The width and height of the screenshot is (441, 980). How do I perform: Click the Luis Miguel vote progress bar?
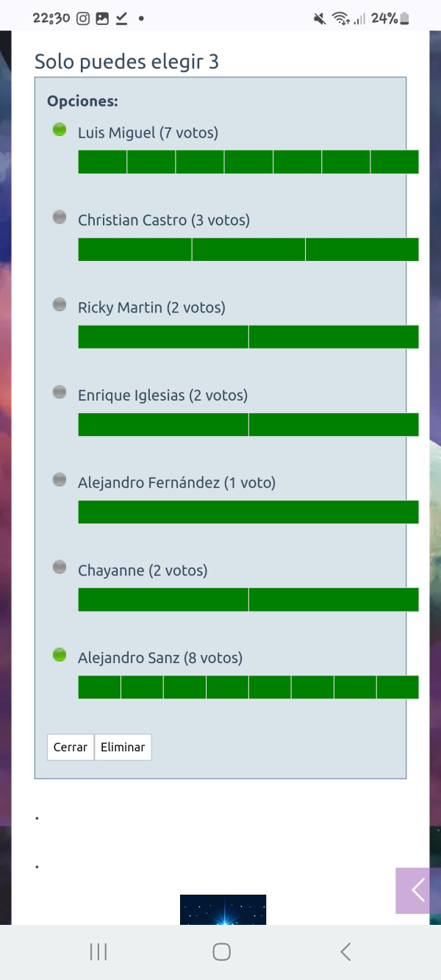(248, 162)
